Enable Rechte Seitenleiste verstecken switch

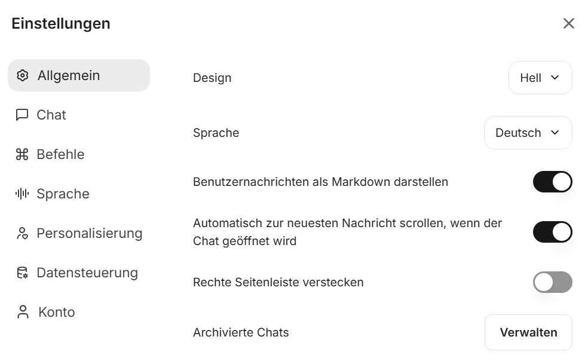click(x=552, y=282)
